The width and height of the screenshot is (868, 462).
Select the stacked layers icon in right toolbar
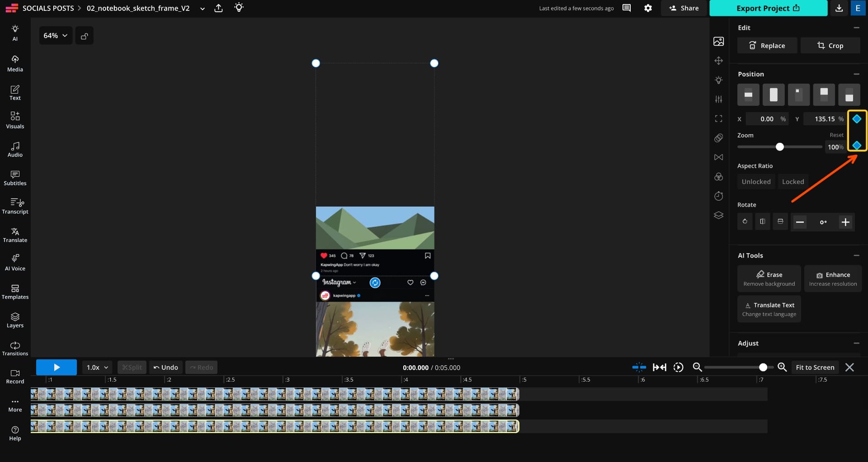pos(719,215)
